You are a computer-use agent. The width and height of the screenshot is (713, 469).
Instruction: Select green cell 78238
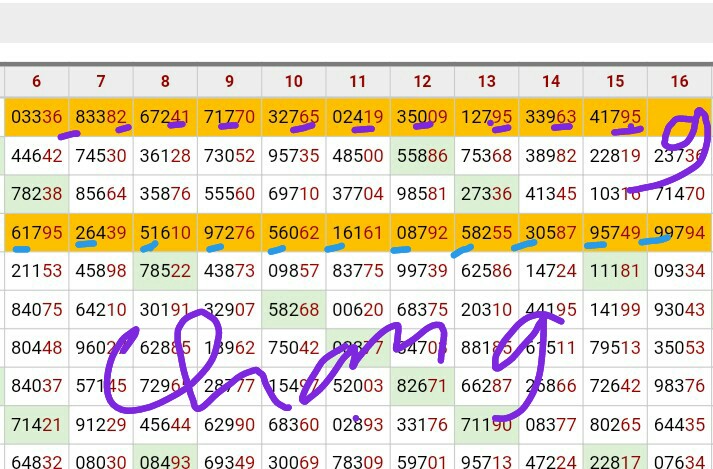(37, 194)
